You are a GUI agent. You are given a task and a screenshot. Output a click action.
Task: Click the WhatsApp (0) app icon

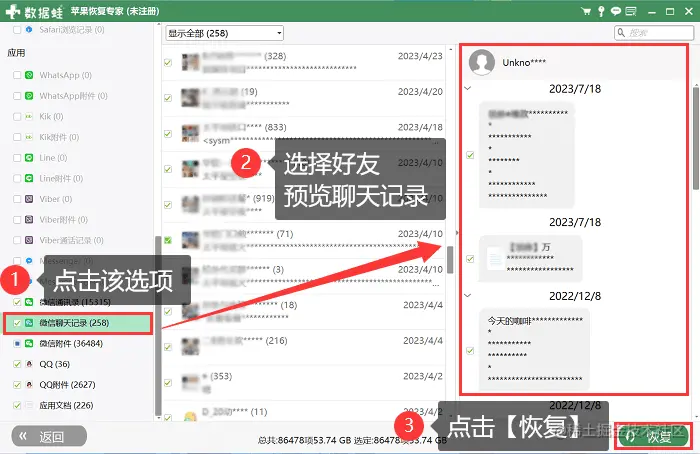(x=29, y=75)
